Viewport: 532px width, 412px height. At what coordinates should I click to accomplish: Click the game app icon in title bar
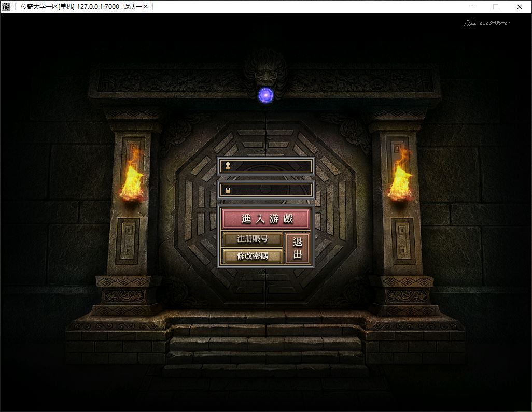tap(6, 7)
